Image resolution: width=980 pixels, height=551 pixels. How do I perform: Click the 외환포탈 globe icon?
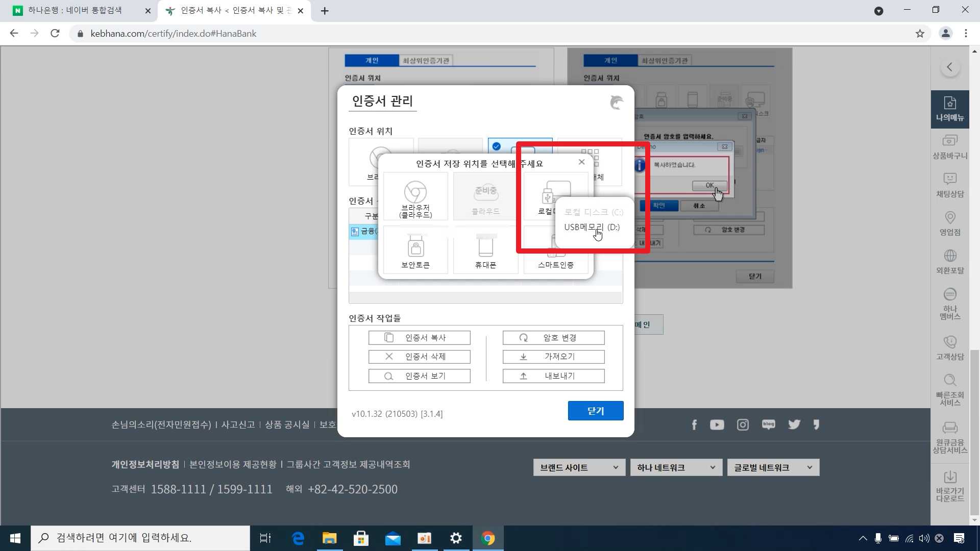(x=949, y=261)
